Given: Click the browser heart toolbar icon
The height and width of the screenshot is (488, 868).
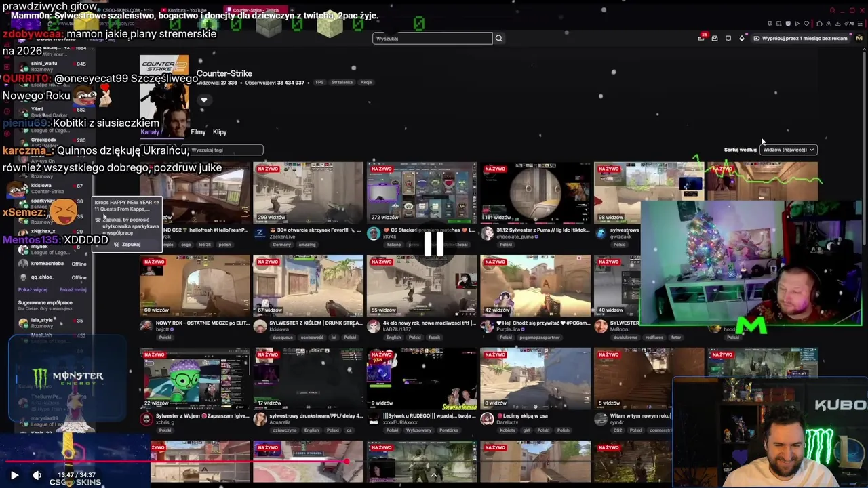Looking at the screenshot, I should click(x=807, y=24).
